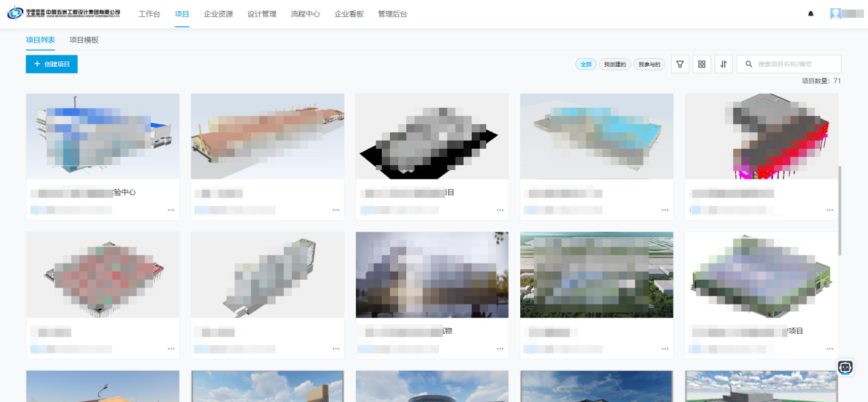
Task: Open the 企业资源 menu
Action: [218, 14]
